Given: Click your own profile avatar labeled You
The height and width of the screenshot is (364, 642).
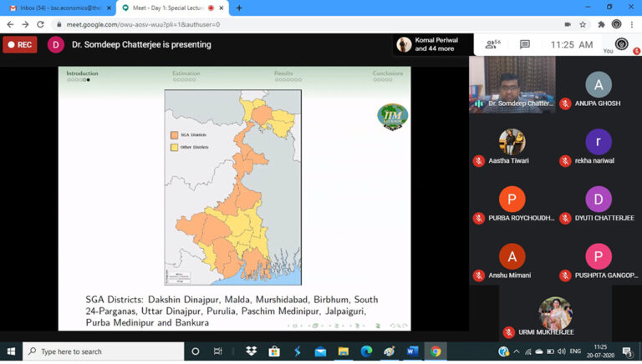Looking at the screenshot, I should pyautogui.click(x=621, y=45).
